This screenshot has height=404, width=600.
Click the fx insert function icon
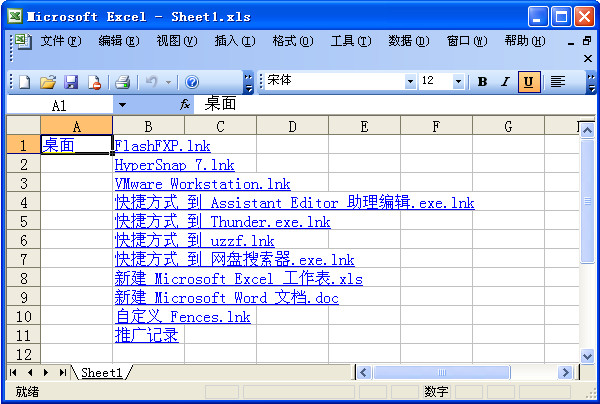click(x=185, y=104)
